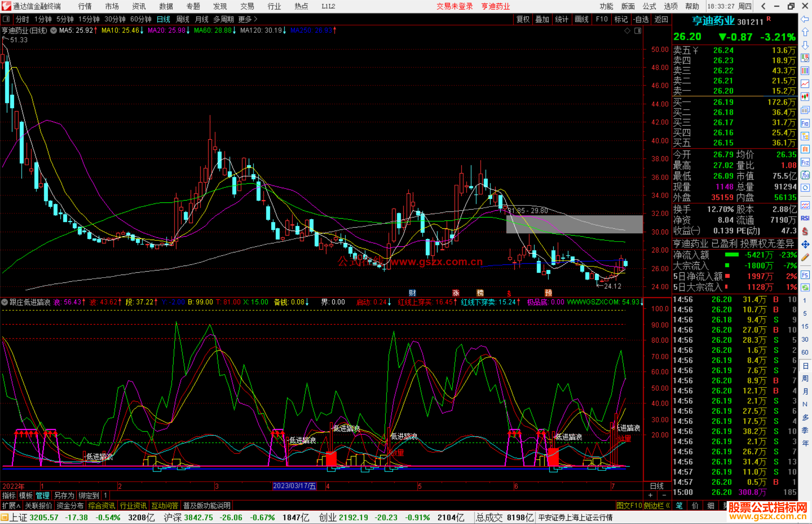The width and height of the screenshot is (812, 524).
Task: Click the 画线 drawing button
Action: point(582,19)
